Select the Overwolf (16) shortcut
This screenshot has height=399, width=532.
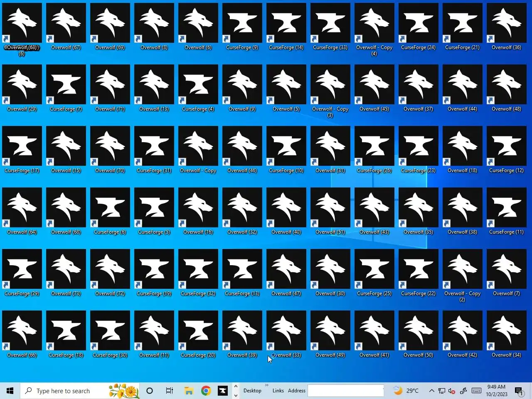click(x=198, y=212)
